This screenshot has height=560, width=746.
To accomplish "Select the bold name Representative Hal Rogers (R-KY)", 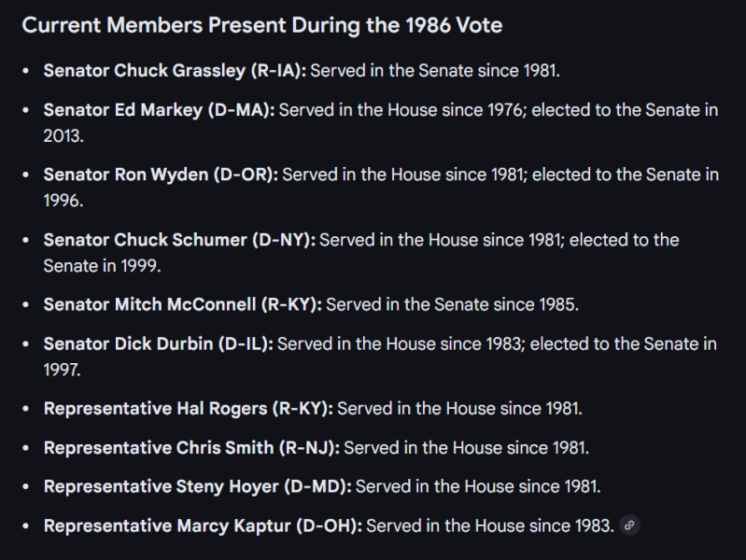I will point(188,409).
